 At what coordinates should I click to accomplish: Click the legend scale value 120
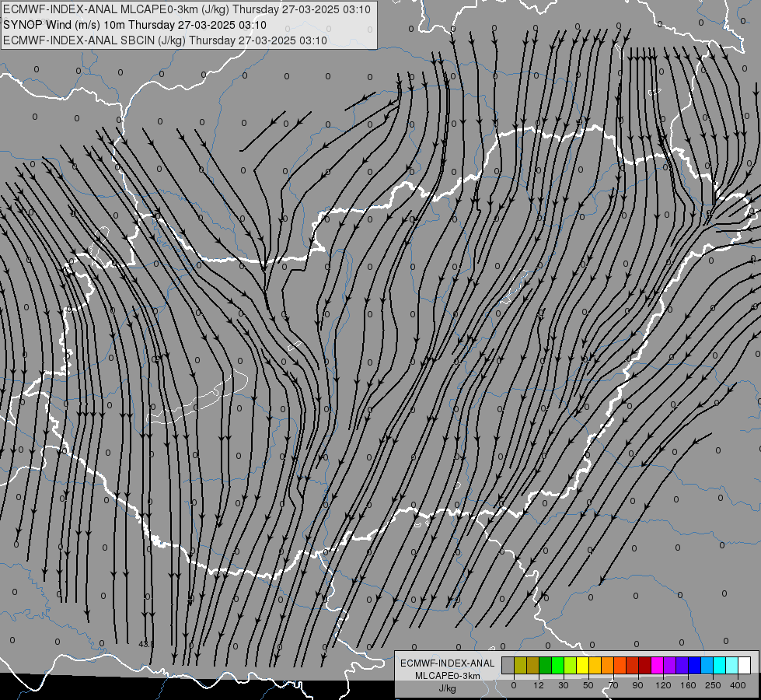tap(663, 685)
